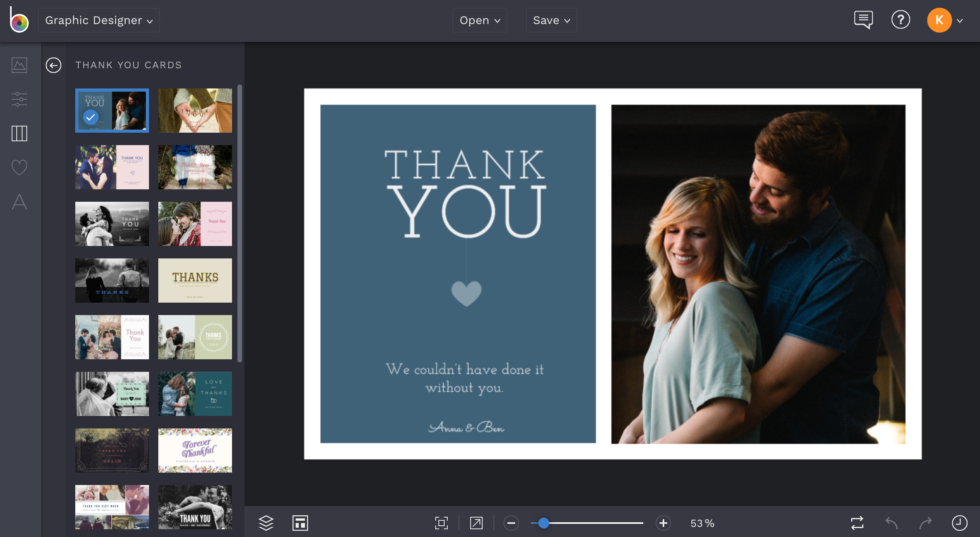Open the history clock icon

(x=960, y=523)
